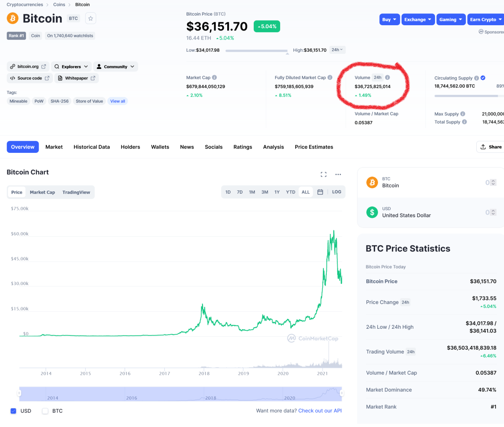504x427 pixels.
Task: Click the Check out our API link
Action: click(320, 411)
